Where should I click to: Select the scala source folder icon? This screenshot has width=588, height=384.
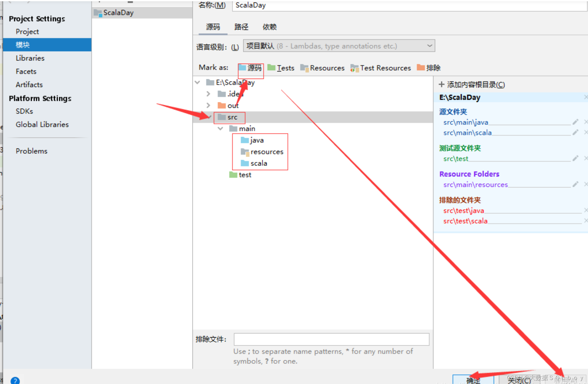pyautogui.click(x=245, y=163)
